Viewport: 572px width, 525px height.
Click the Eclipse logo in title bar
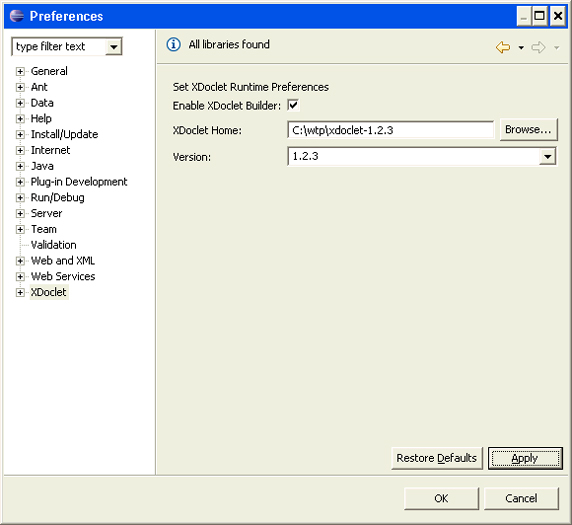pos(16,16)
